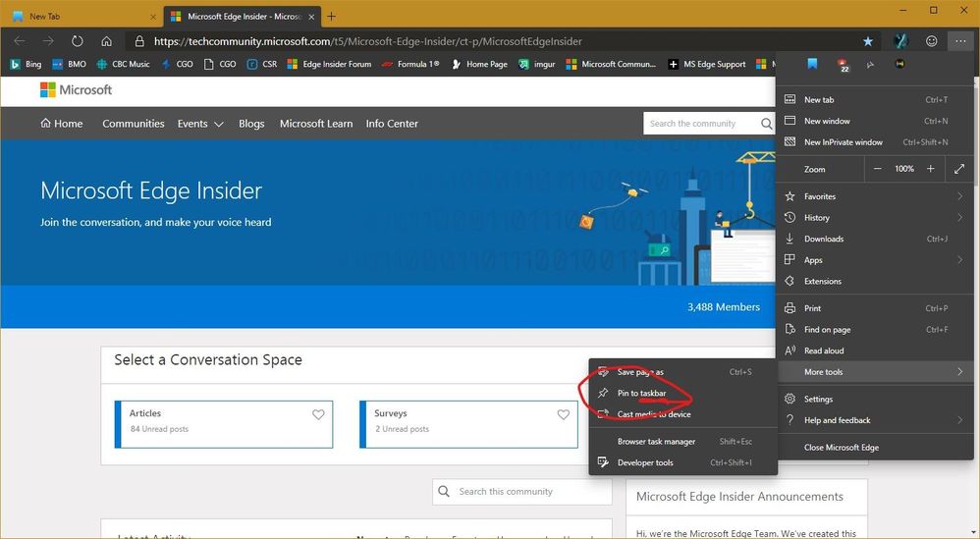Open Developer tools
The width and height of the screenshot is (980, 539).
[x=683, y=462]
